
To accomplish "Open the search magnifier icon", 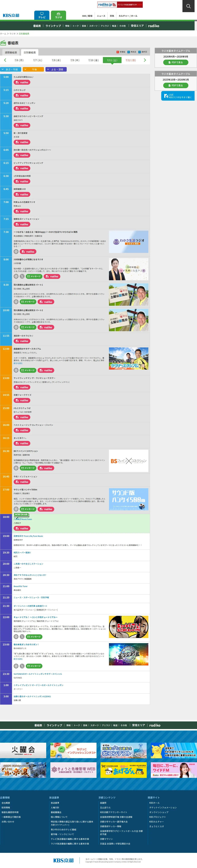I will 189,6.
